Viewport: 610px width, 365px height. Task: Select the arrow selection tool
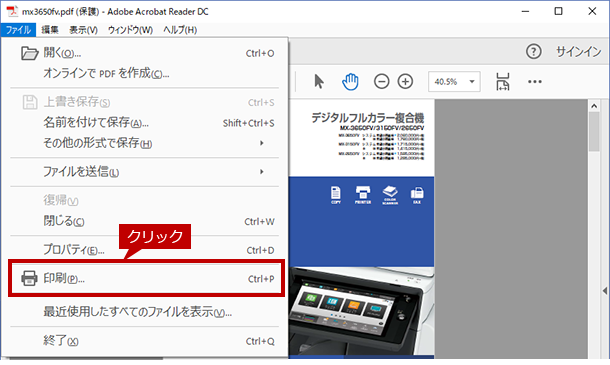[x=319, y=82]
